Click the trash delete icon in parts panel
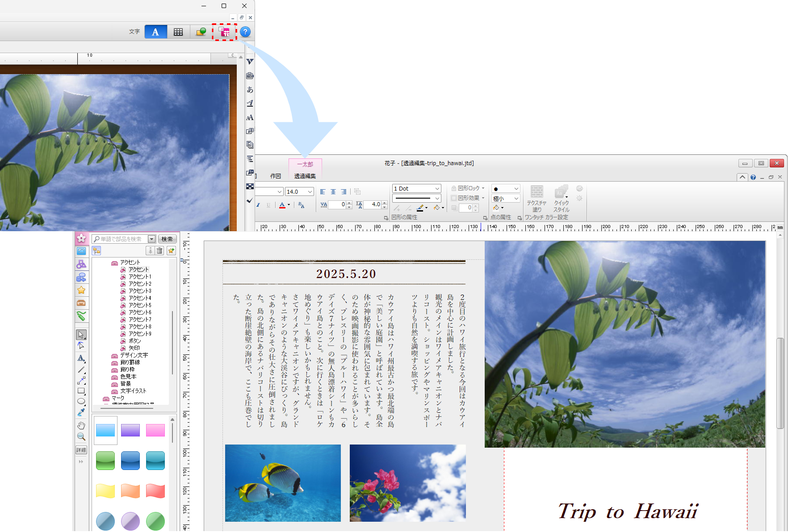This screenshot has height=532, width=788. point(159,251)
